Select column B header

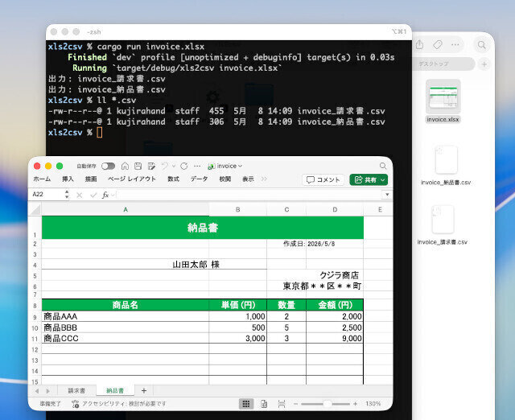(x=238, y=209)
